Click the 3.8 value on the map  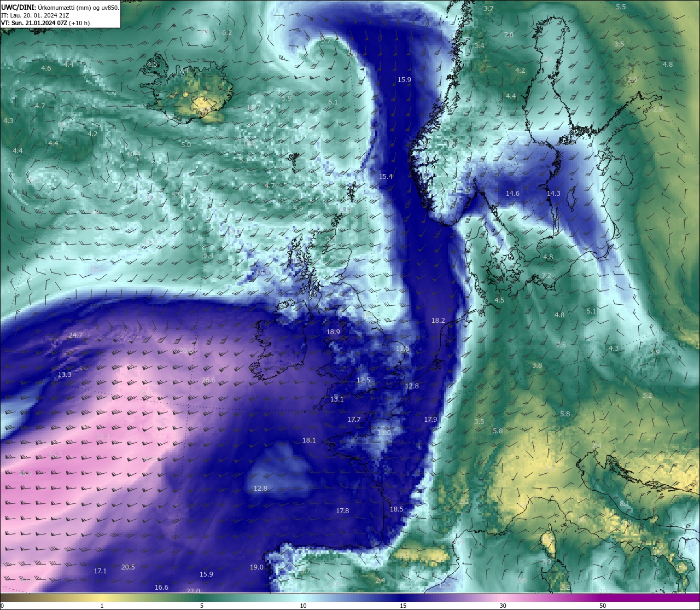coord(537,365)
